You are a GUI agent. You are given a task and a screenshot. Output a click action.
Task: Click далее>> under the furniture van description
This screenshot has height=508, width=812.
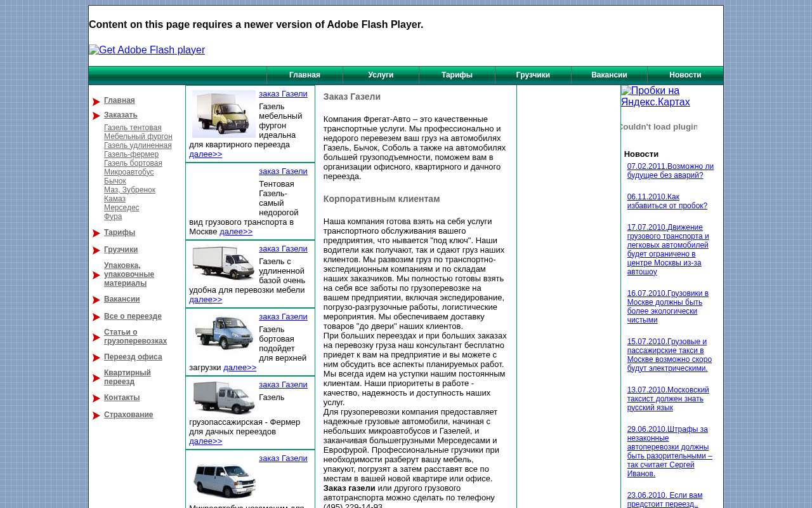coord(206,154)
